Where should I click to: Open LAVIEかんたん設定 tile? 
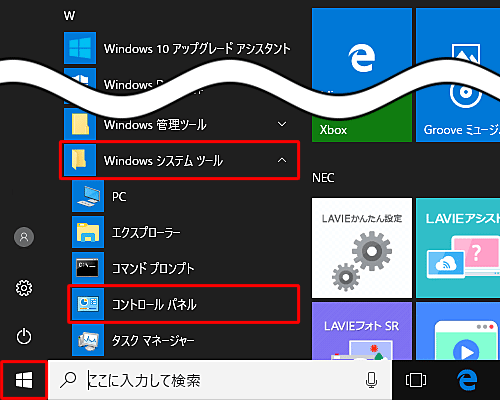click(362, 248)
